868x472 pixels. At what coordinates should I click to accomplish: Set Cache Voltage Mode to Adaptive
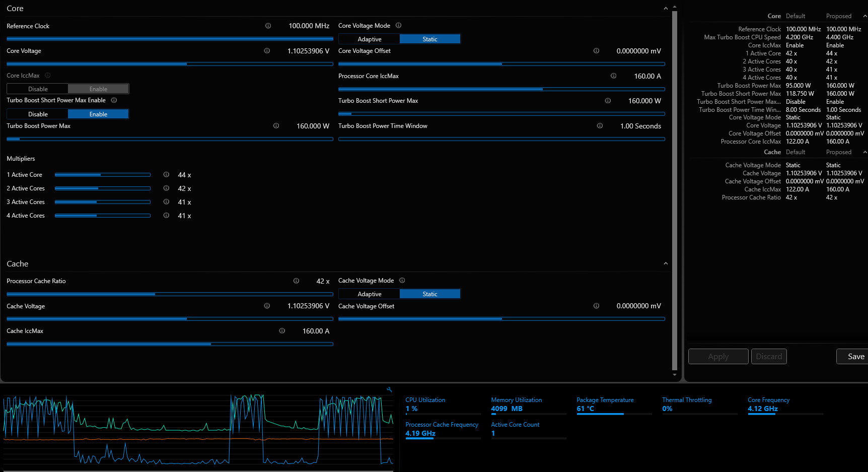click(370, 294)
